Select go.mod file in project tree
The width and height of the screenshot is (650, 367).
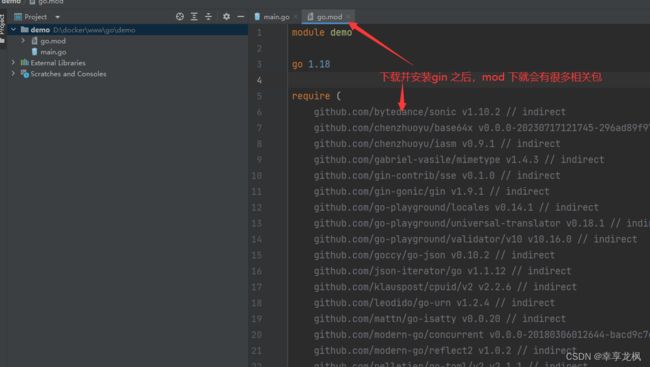point(53,41)
